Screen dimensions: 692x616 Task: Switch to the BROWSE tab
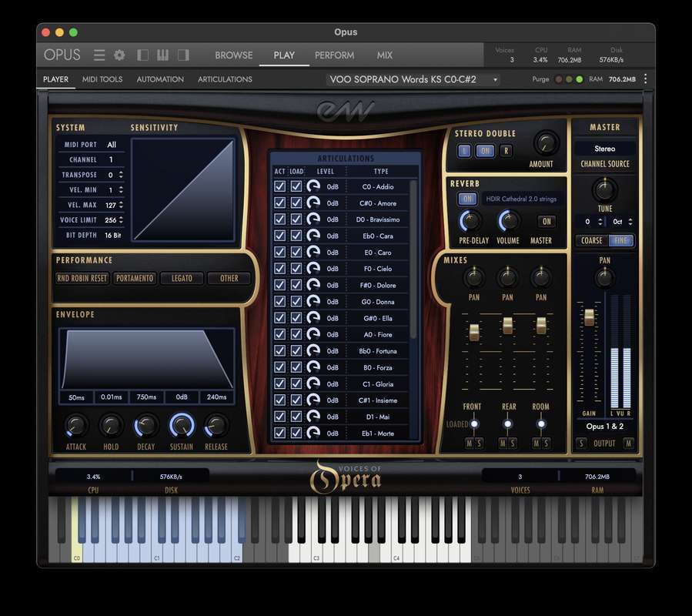233,55
